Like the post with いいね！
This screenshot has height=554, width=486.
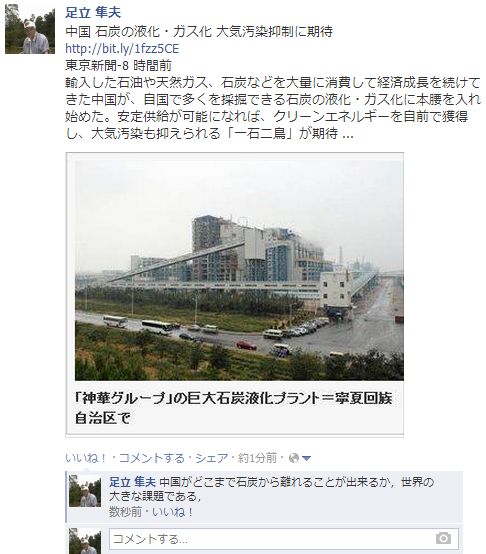87,458
